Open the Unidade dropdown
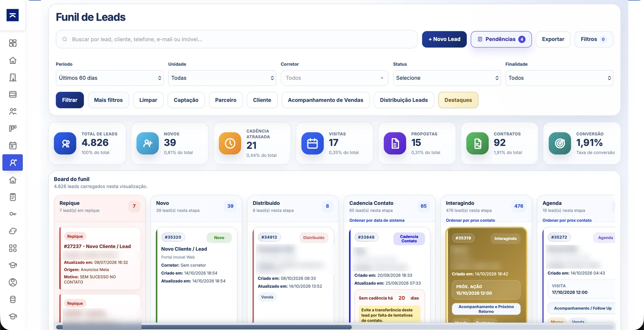 222,78
